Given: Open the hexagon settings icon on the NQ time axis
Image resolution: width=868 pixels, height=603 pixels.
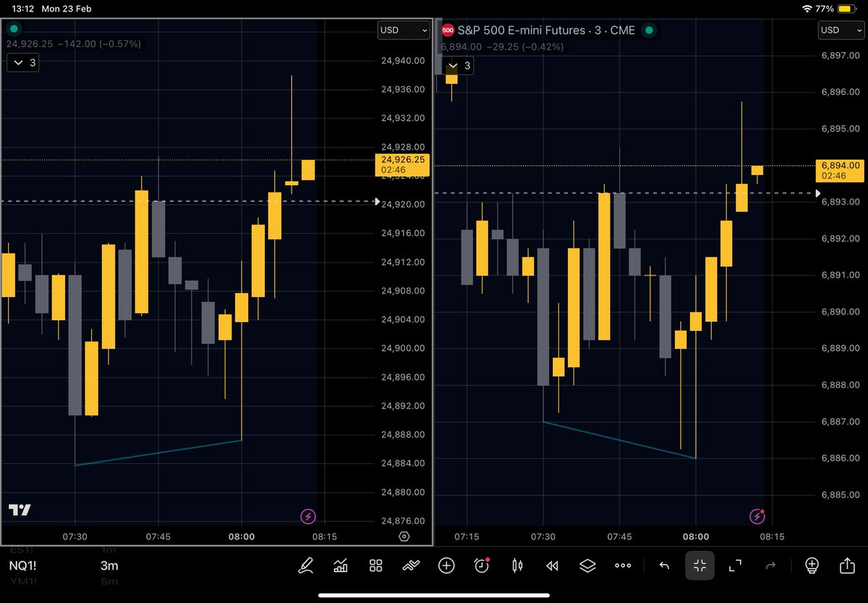Looking at the screenshot, I should 404,536.
